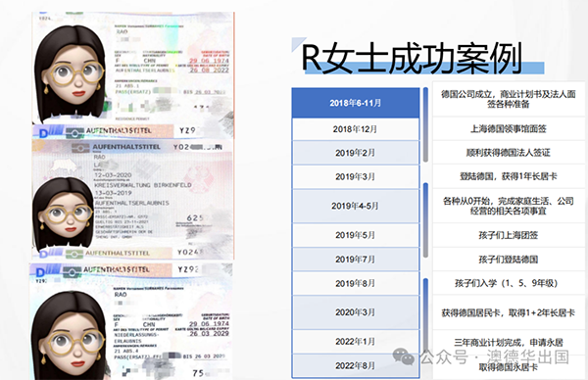Click the text "取得德国永居卡"
The width and height of the screenshot is (588, 380).
pos(508,367)
